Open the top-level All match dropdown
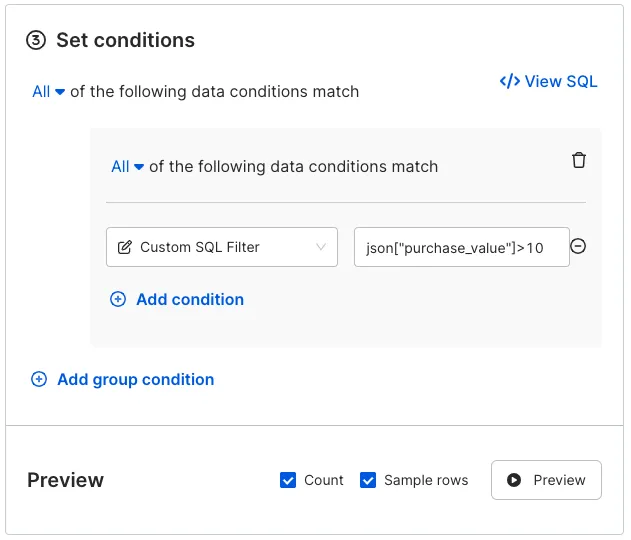631x540 pixels. [49, 92]
